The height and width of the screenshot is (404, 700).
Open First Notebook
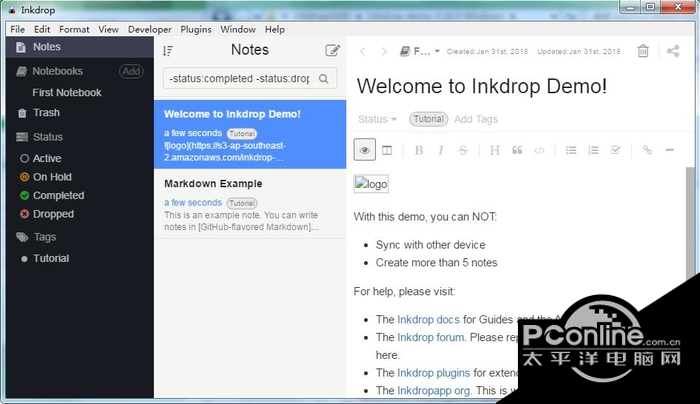pos(67,93)
